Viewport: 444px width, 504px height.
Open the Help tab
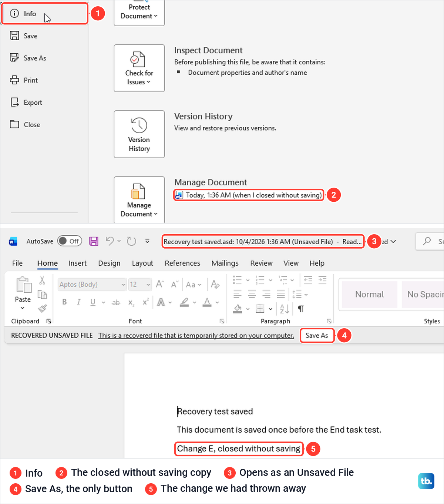tap(317, 263)
